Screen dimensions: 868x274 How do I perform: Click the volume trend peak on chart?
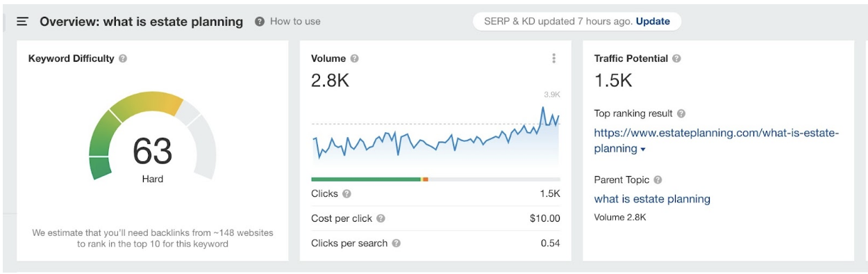coord(542,108)
